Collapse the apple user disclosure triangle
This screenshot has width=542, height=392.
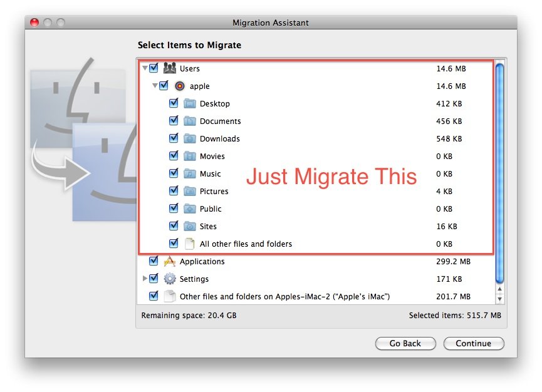coord(155,86)
